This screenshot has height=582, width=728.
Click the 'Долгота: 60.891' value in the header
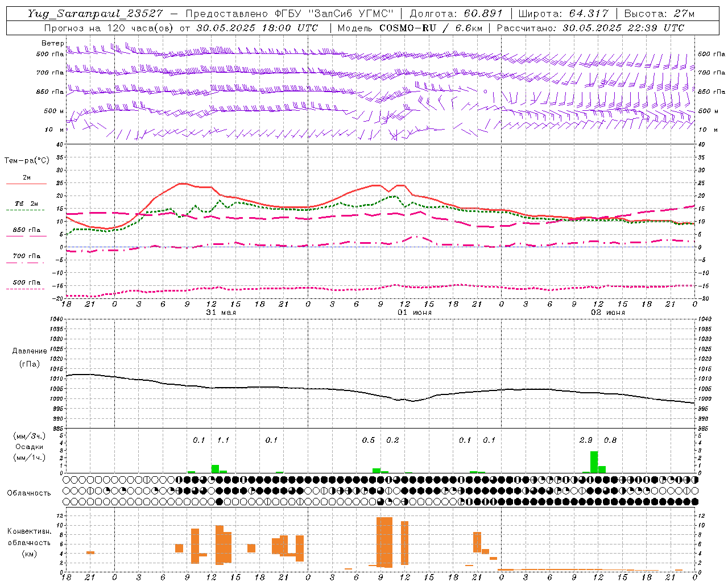click(x=456, y=14)
